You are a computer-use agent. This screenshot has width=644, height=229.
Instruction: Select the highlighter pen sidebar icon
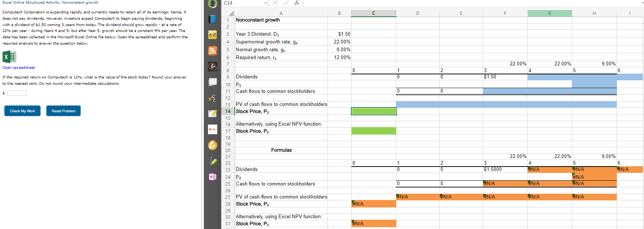click(x=212, y=161)
